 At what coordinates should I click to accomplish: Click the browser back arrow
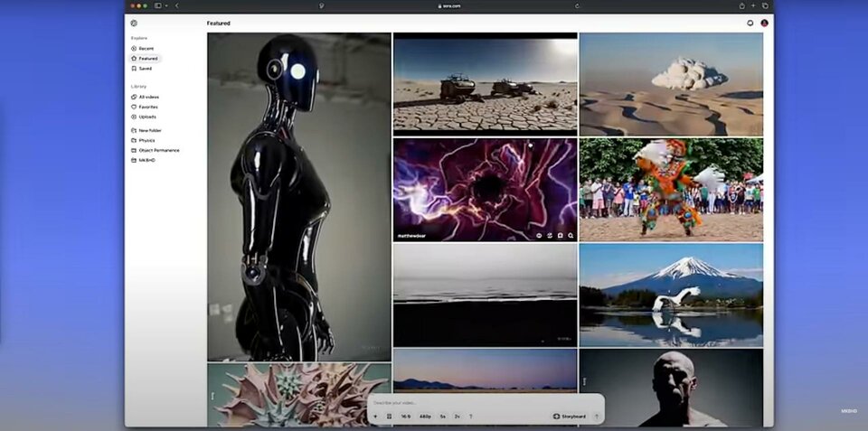176,5
